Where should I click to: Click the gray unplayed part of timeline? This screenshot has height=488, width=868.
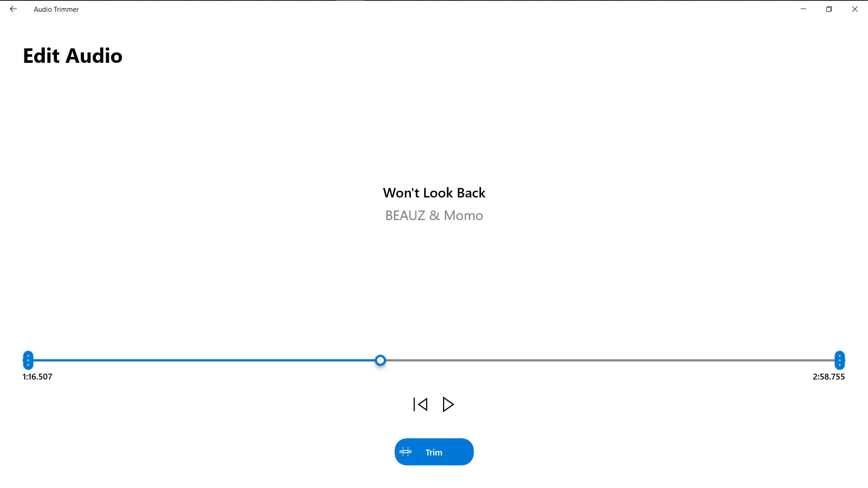click(x=610, y=360)
